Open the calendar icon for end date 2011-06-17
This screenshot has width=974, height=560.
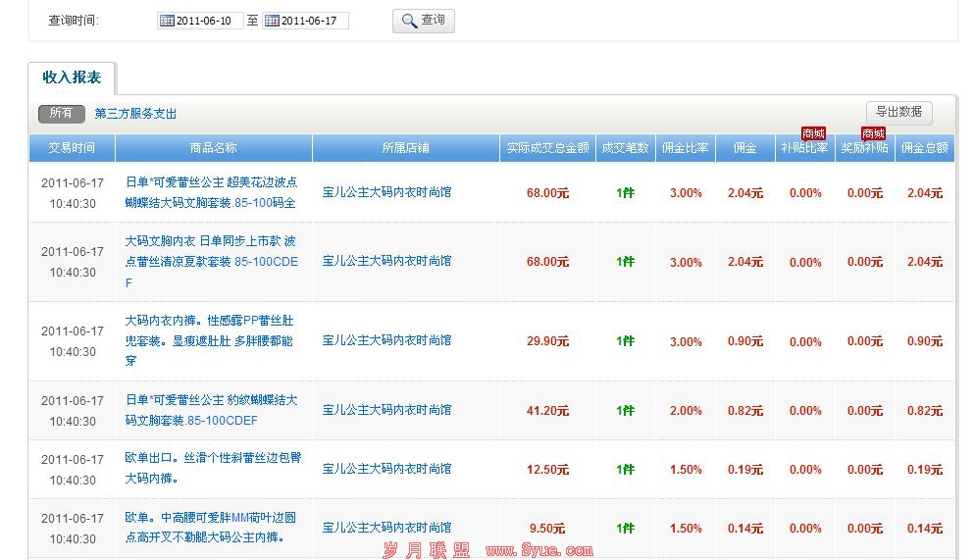272,21
